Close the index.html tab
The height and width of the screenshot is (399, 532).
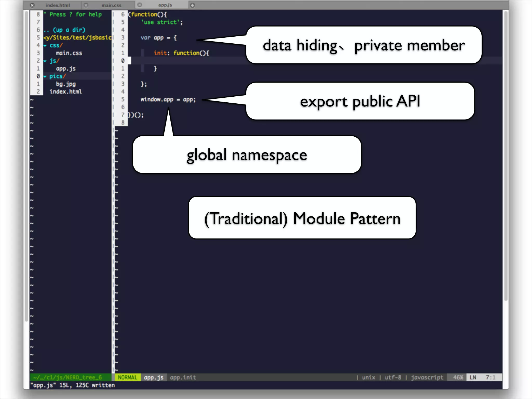coord(32,5)
